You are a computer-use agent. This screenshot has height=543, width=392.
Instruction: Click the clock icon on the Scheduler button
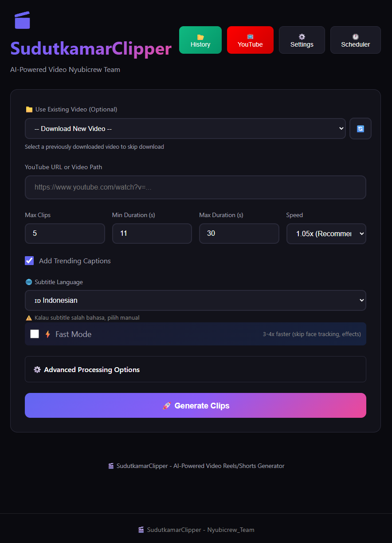point(355,36)
